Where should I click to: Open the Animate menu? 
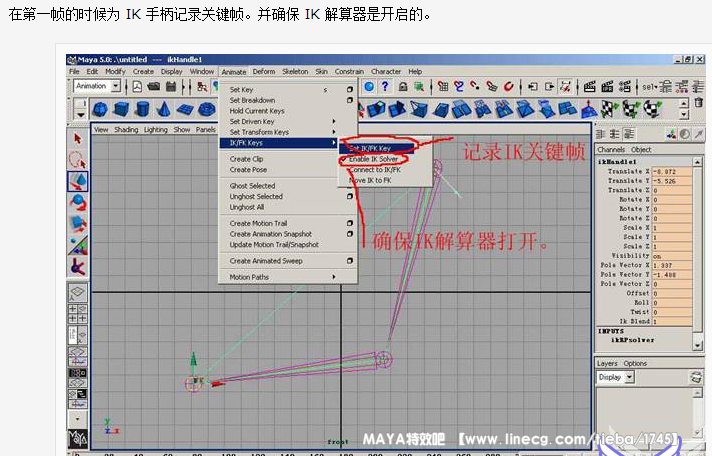tap(234, 72)
